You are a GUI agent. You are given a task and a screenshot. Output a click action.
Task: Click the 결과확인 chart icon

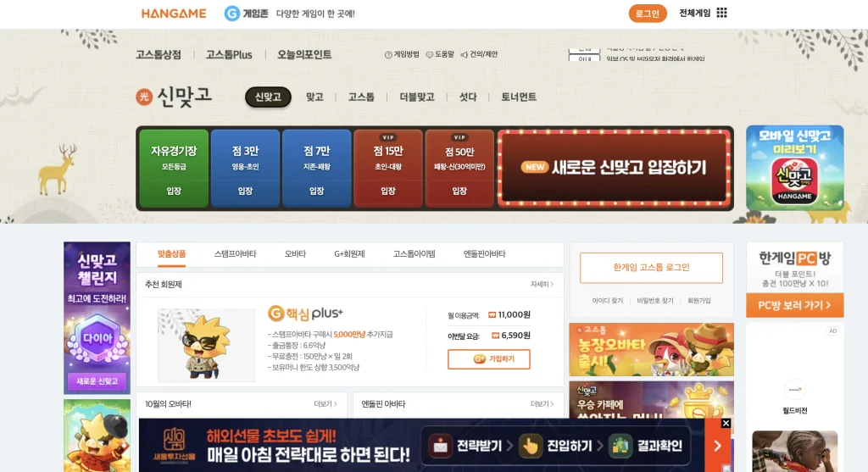(620, 446)
